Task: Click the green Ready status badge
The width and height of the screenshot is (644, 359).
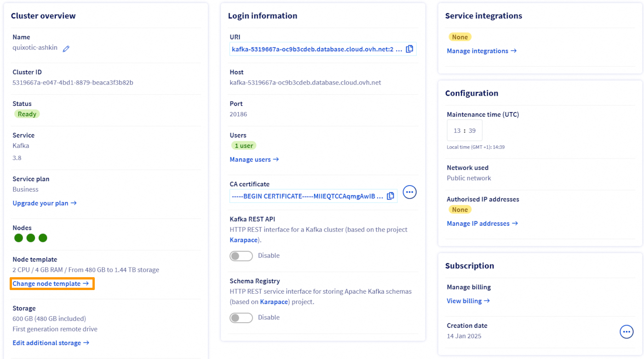Action: 27,114
